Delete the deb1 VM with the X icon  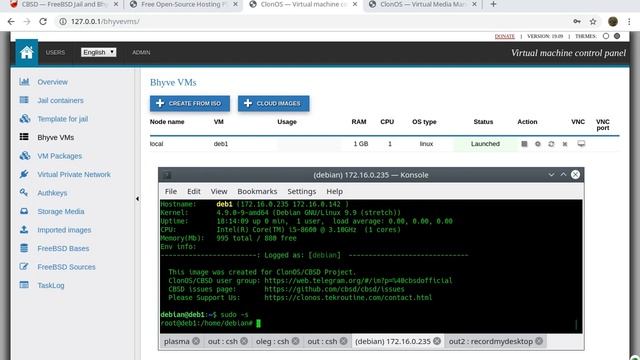pos(565,144)
